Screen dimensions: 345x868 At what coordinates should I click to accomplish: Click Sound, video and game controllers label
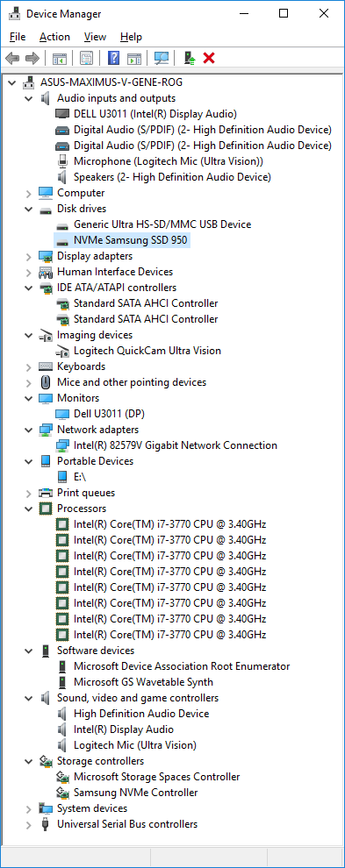138,698
